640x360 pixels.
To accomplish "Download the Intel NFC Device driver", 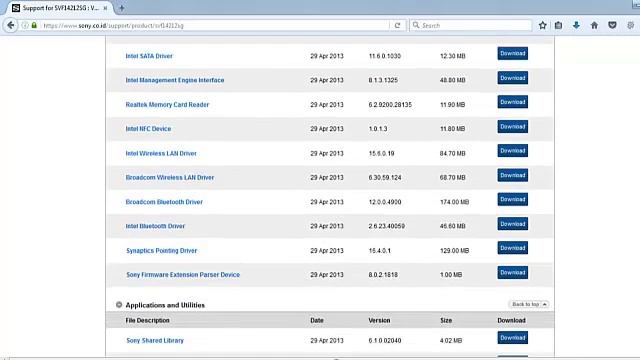I will [x=512, y=127].
